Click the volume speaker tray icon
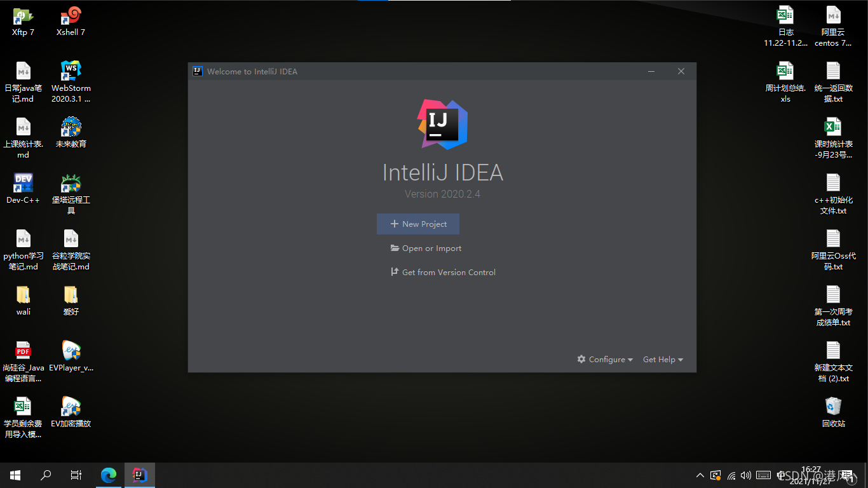868x488 pixels. tap(746, 475)
